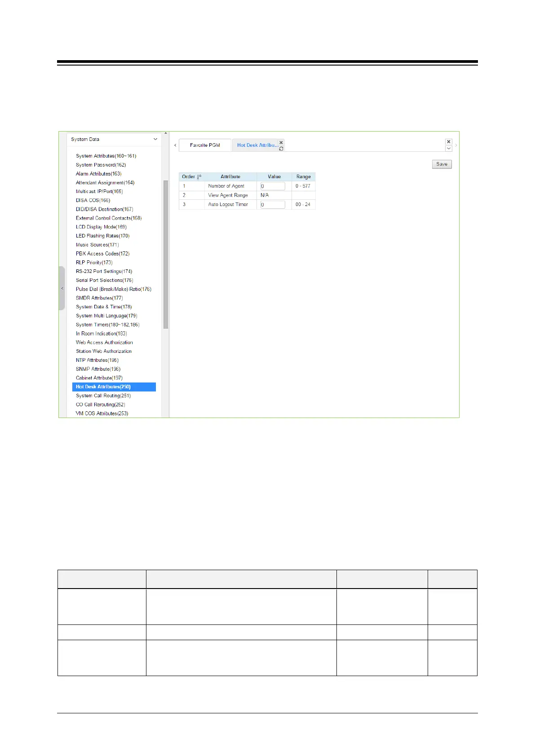
Task: Open Alarm Attributes(163)
Action: 99,174
